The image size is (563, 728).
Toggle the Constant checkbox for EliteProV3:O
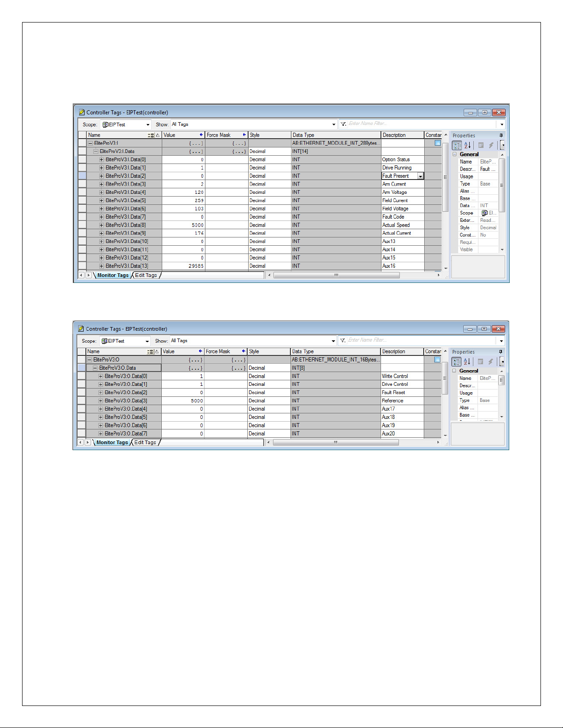click(x=437, y=360)
